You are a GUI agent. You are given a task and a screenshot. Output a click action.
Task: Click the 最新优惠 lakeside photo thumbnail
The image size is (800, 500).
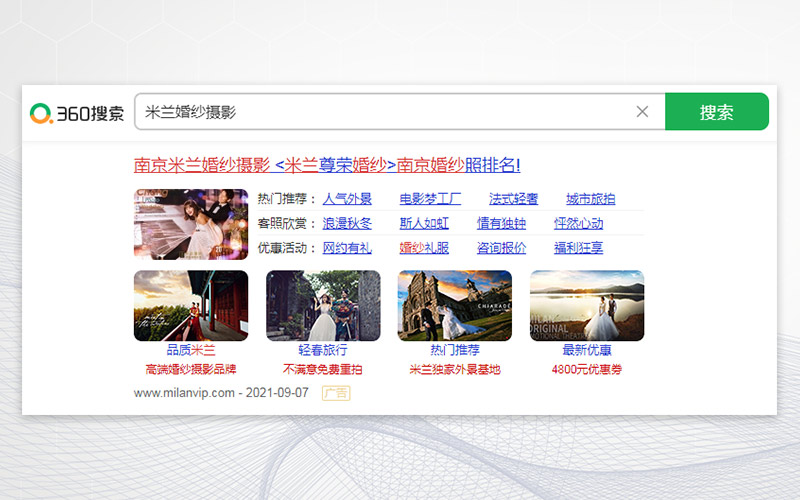(x=587, y=306)
